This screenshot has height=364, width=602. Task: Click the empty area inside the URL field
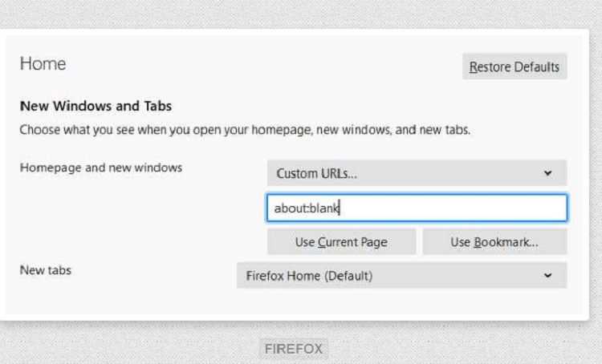coord(453,208)
